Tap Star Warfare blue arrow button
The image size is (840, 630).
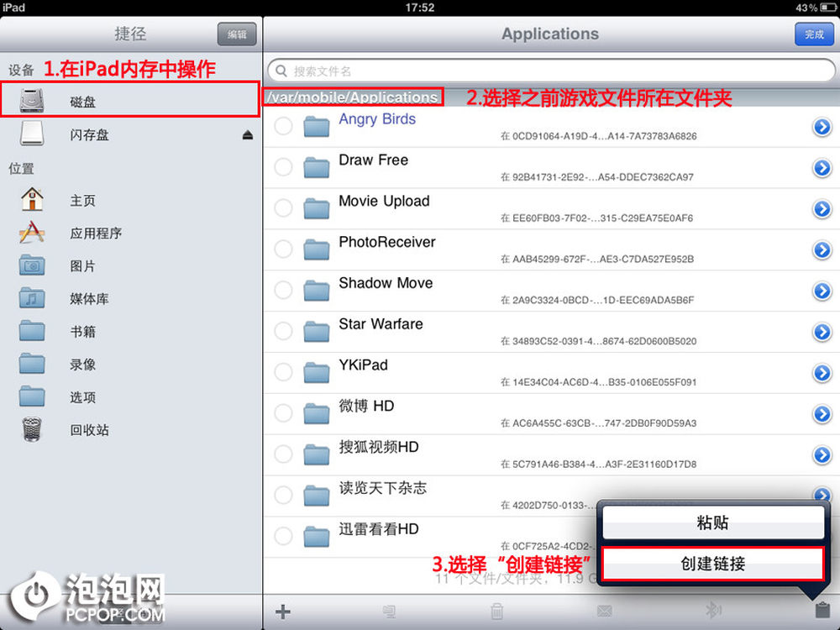pos(822,332)
